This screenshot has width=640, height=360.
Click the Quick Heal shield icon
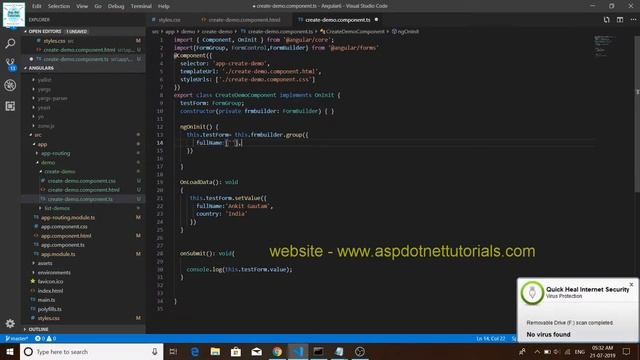532,293
